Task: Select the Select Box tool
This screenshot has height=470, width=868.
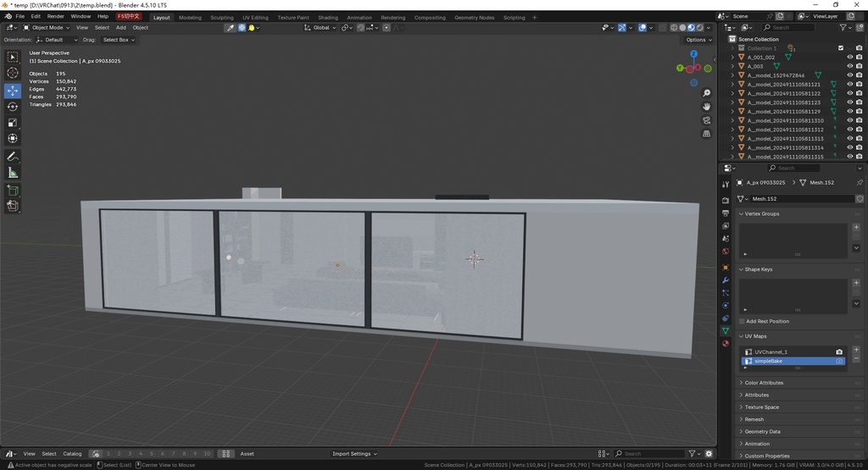Action: click(12, 57)
